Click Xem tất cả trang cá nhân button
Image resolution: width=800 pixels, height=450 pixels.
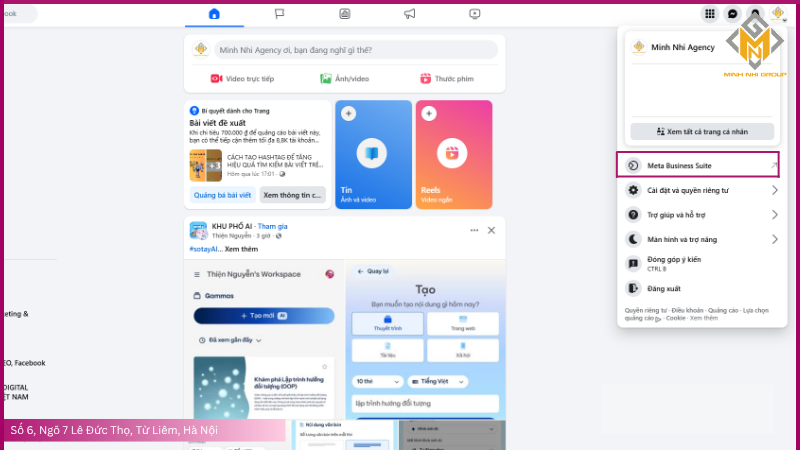[701, 131]
